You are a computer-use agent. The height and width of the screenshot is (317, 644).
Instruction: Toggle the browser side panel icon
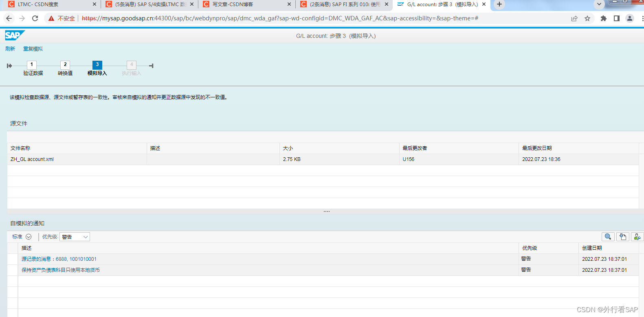(617, 18)
